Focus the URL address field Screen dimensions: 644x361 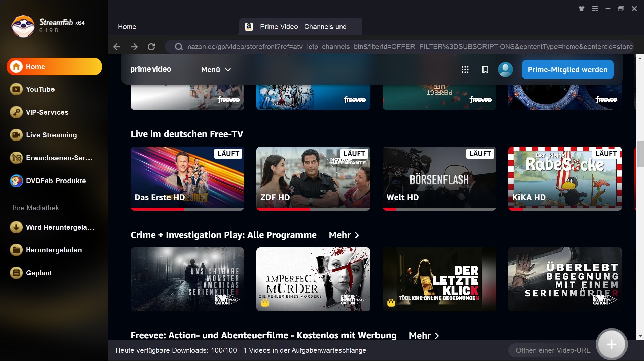point(410,47)
